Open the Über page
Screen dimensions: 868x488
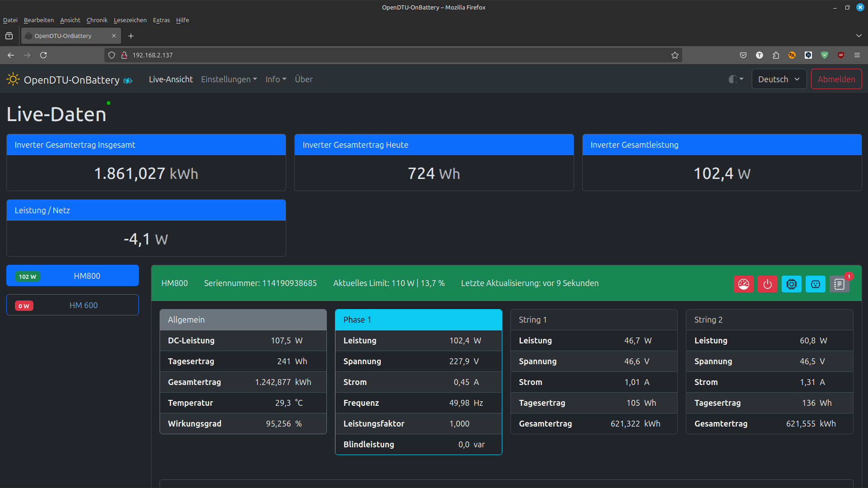point(304,79)
